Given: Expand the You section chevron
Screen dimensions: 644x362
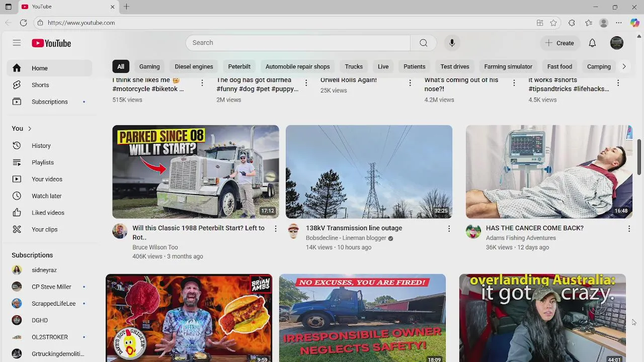Looking at the screenshot, I should (30, 128).
